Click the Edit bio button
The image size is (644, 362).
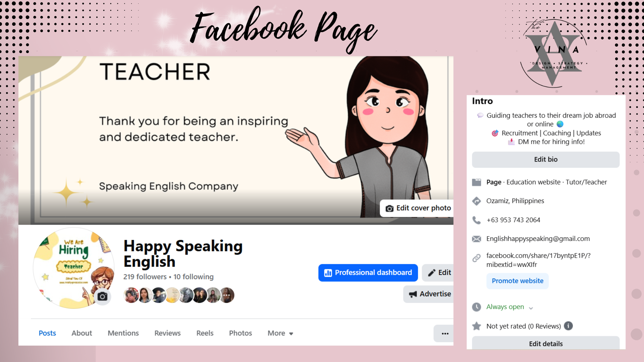point(546,160)
